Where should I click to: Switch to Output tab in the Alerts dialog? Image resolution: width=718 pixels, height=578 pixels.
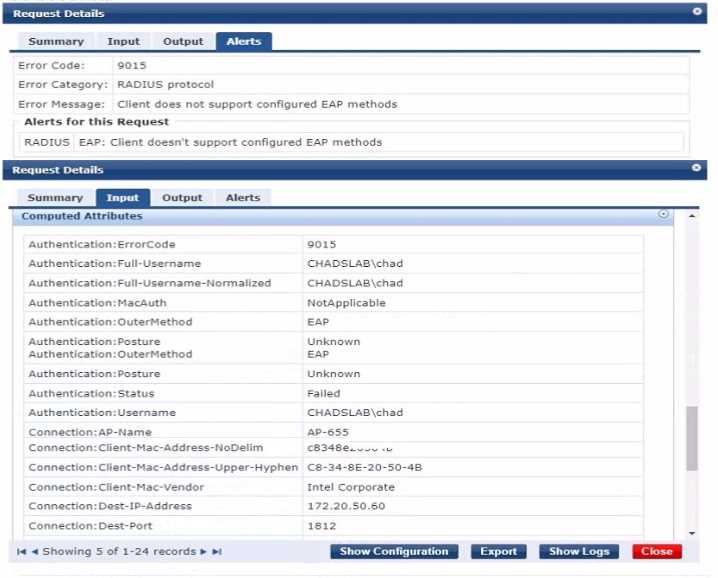point(183,42)
